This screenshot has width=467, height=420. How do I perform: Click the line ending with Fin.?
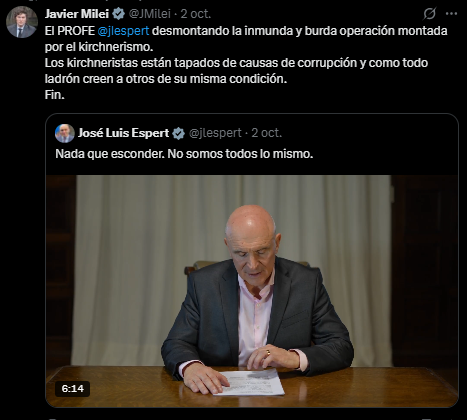(55, 95)
